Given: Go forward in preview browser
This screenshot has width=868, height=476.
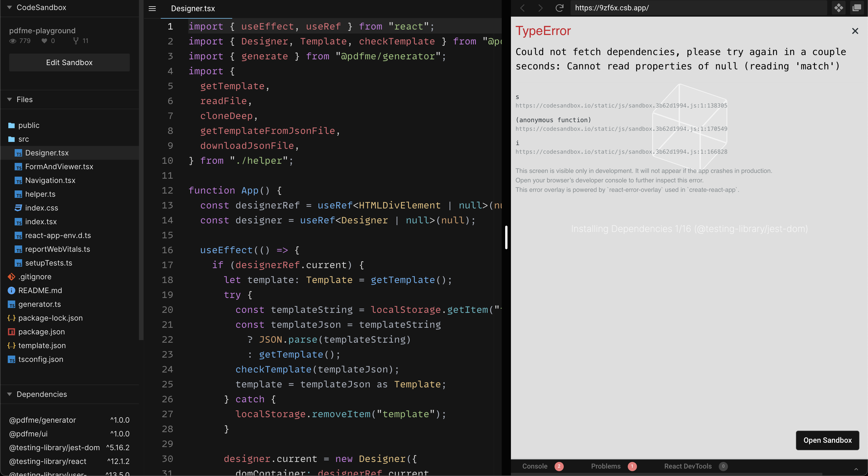Looking at the screenshot, I should point(540,8).
